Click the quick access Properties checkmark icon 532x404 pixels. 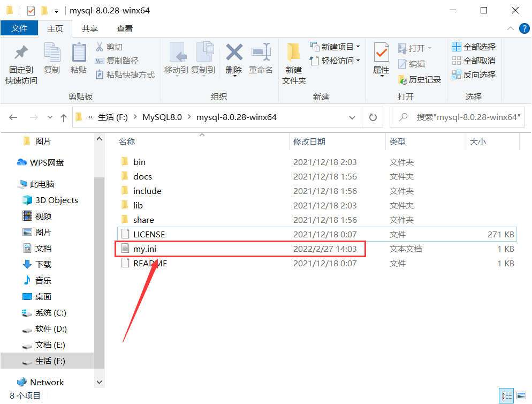coord(31,11)
